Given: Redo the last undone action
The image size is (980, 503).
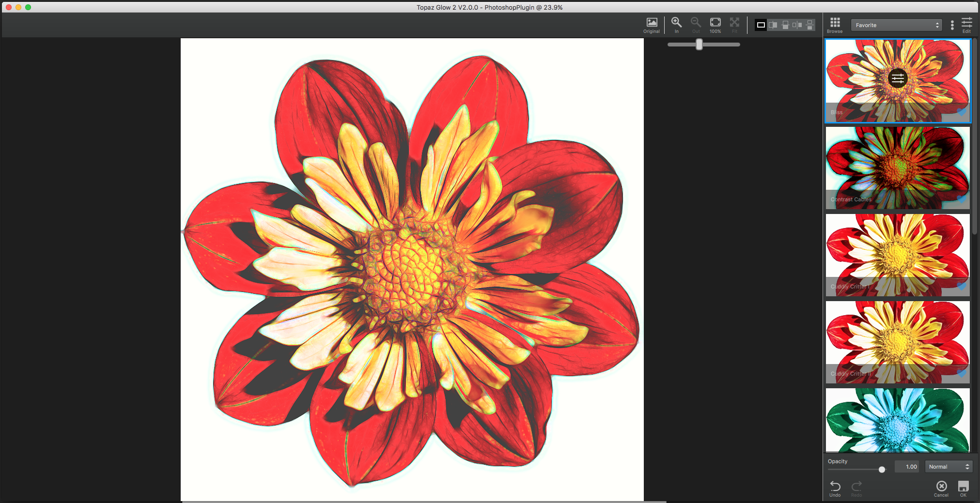Looking at the screenshot, I should [x=856, y=488].
